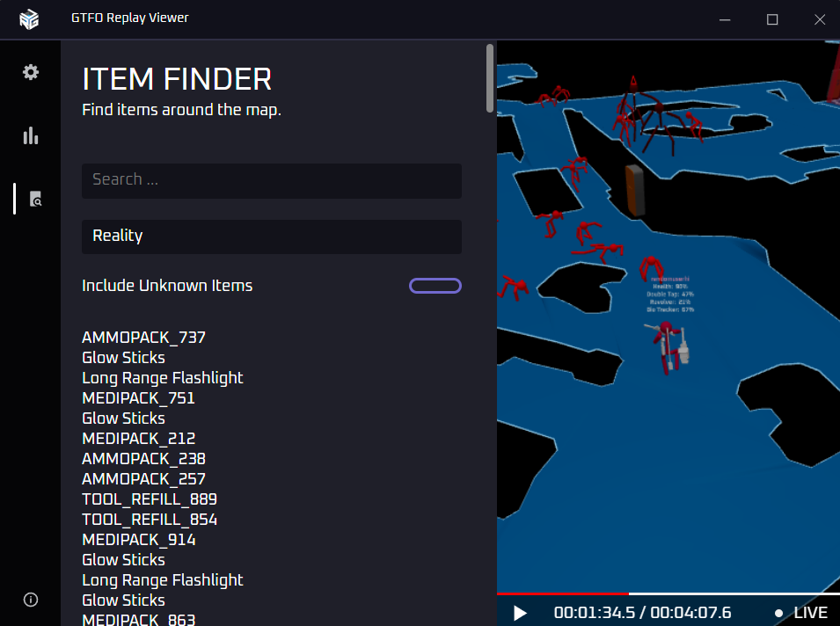Select Glow Sticks directly under AMMOPACK_737

click(123, 358)
